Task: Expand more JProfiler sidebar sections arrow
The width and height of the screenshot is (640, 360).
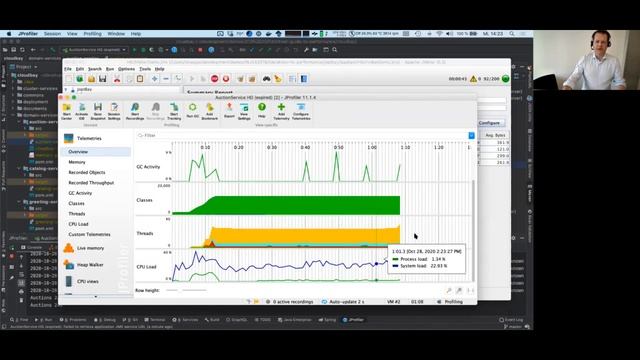Action: [96, 297]
